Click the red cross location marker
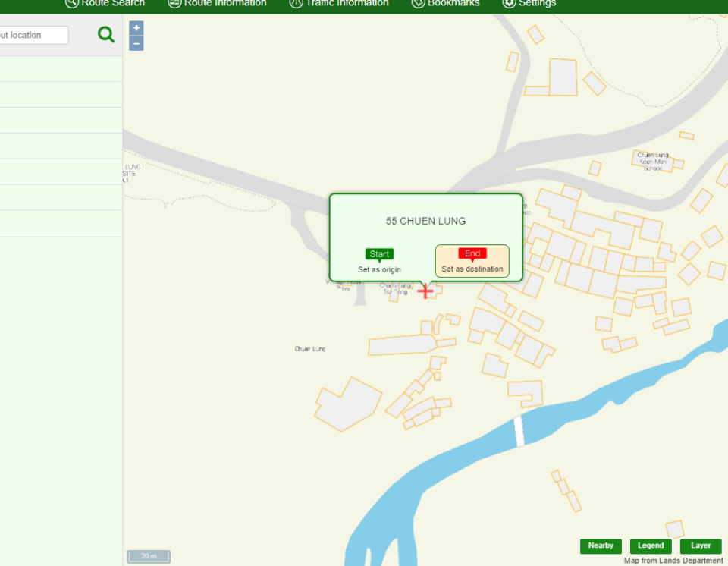 pyautogui.click(x=425, y=291)
